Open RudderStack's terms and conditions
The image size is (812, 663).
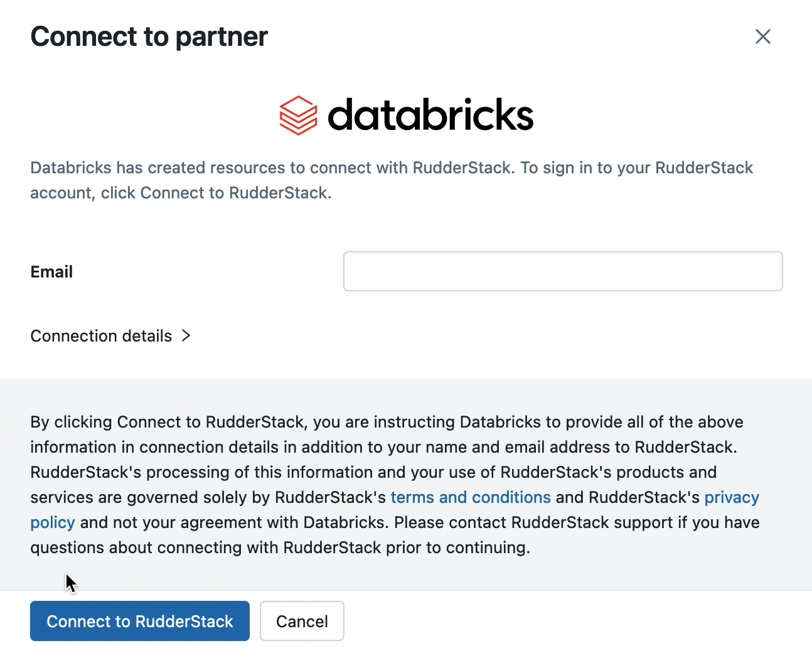coord(471,497)
